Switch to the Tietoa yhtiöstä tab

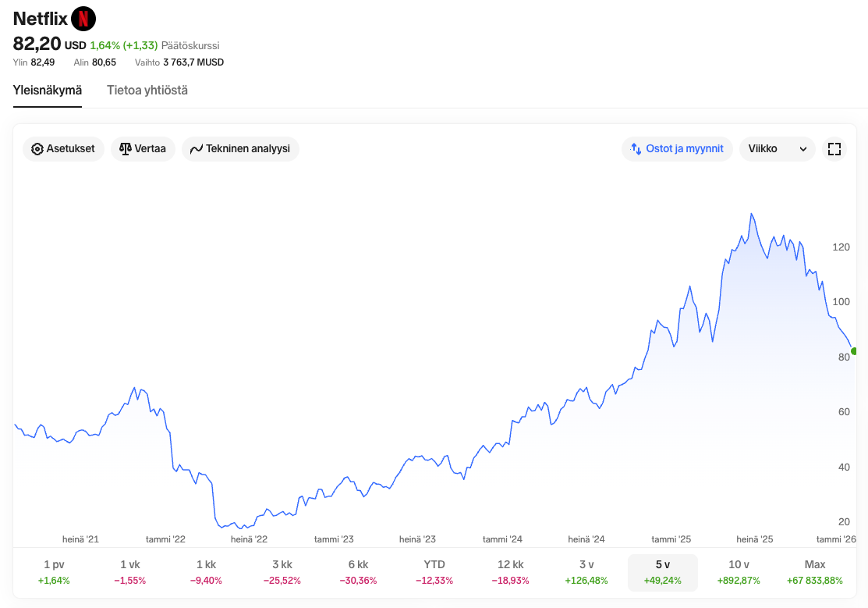[147, 91]
